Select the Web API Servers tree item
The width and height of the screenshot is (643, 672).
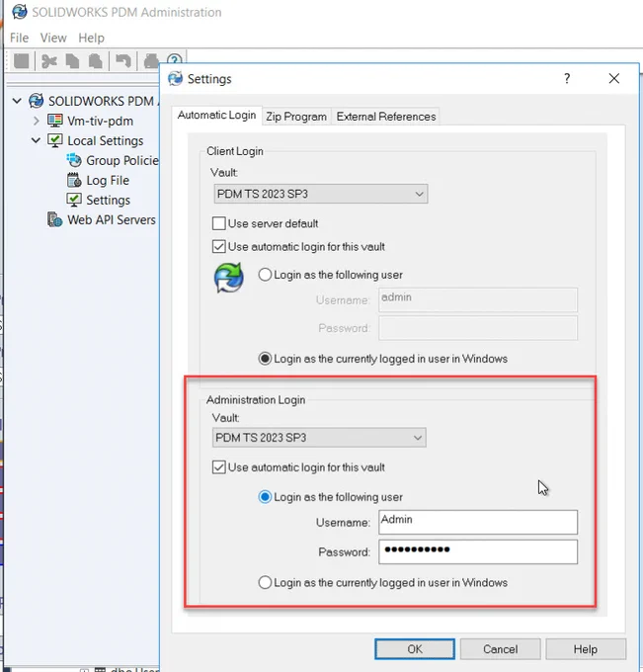(x=112, y=219)
